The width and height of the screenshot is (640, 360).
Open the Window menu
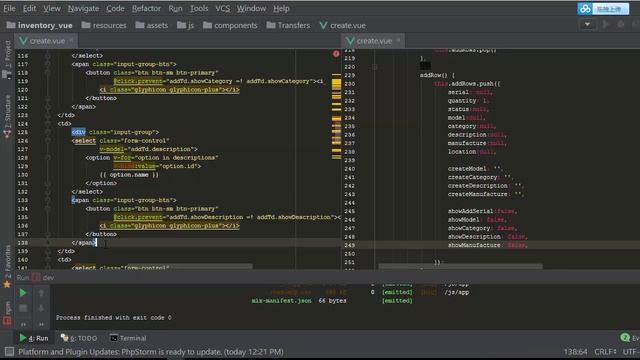tap(251, 8)
